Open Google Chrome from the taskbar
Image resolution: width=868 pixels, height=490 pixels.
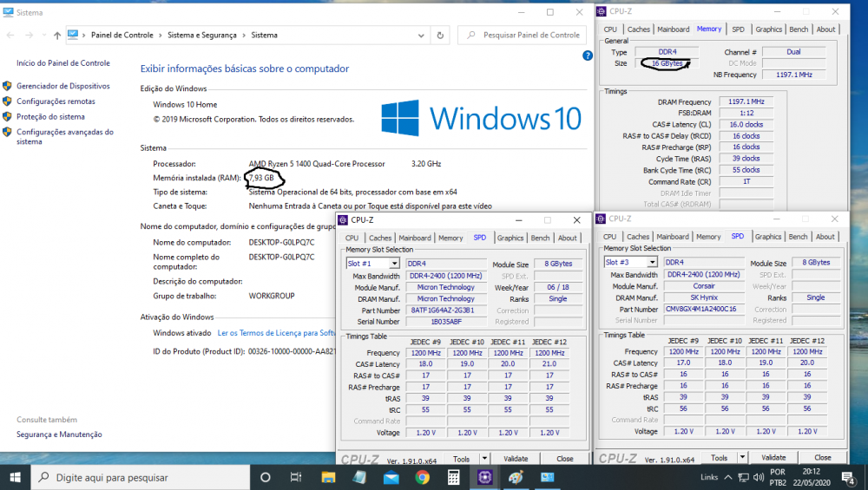(x=422, y=477)
